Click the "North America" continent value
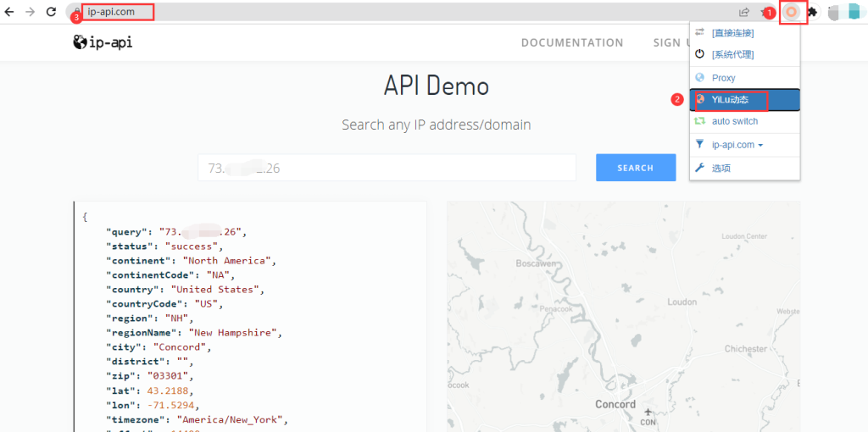The width and height of the screenshot is (868, 432). click(227, 261)
